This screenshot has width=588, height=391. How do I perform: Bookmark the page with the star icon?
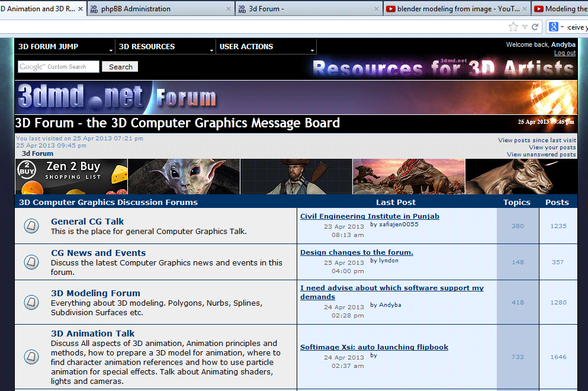[x=513, y=27]
